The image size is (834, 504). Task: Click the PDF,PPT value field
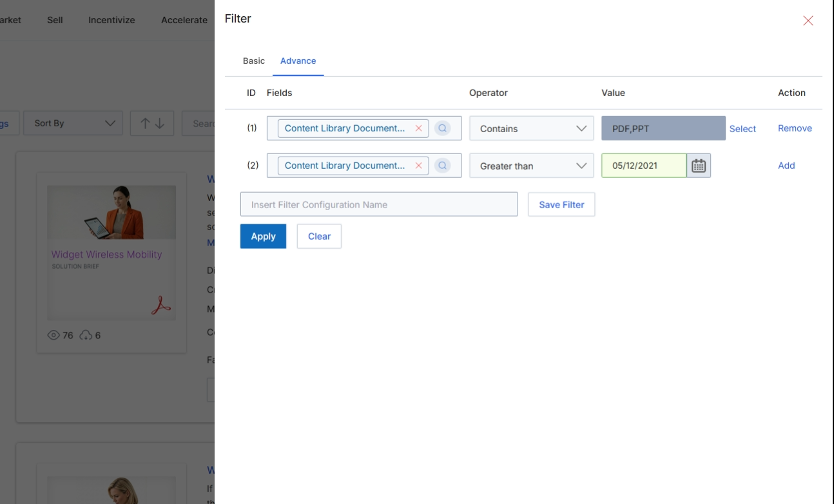pyautogui.click(x=663, y=128)
